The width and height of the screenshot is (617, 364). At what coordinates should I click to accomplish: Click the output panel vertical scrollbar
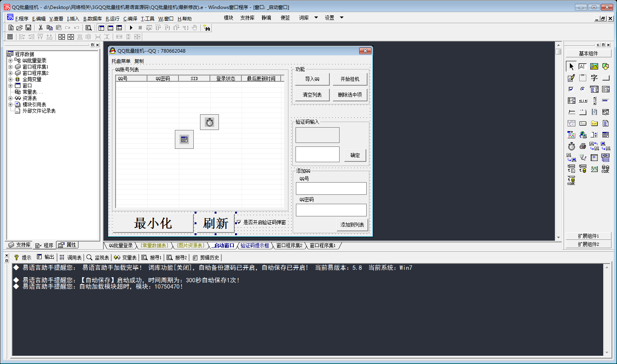607,310
